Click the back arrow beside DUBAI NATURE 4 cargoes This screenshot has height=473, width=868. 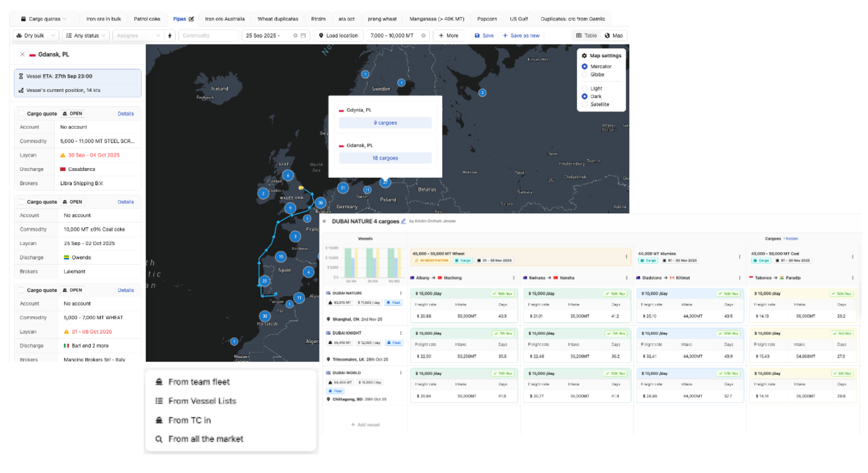click(324, 221)
